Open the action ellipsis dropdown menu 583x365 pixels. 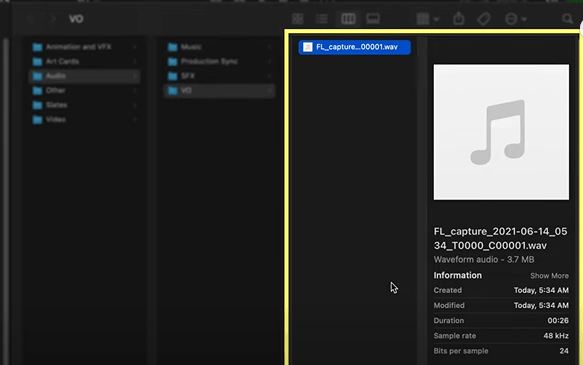[x=515, y=19]
